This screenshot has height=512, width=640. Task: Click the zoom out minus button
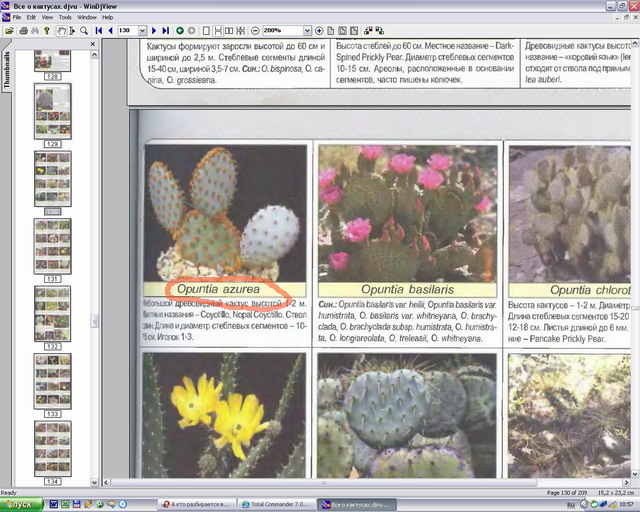(x=255, y=31)
